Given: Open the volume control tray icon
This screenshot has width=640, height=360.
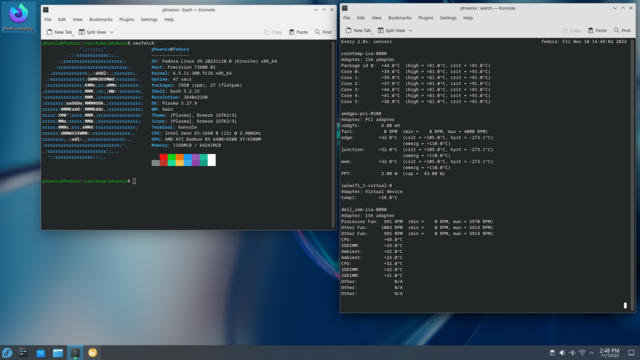Looking at the screenshot, I should click(x=562, y=353).
